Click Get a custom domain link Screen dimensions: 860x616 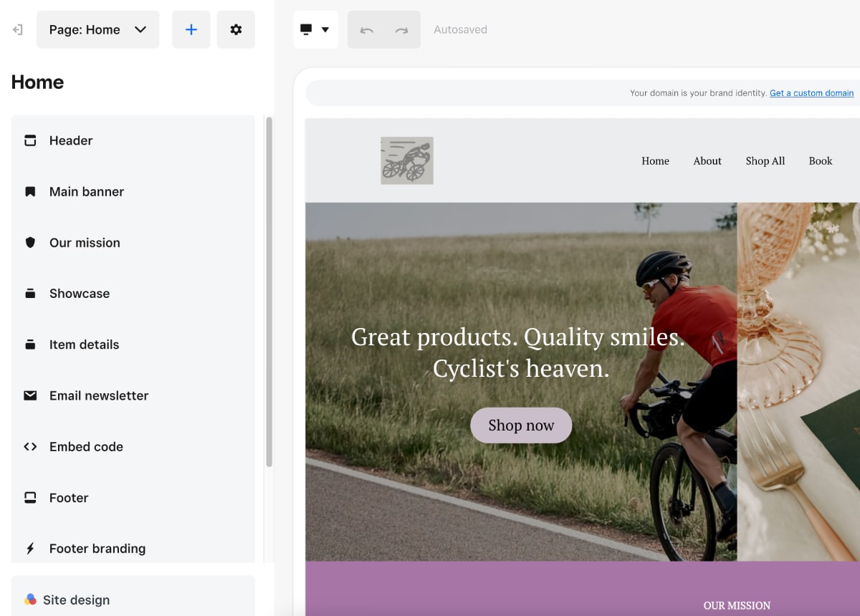[811, 93]
